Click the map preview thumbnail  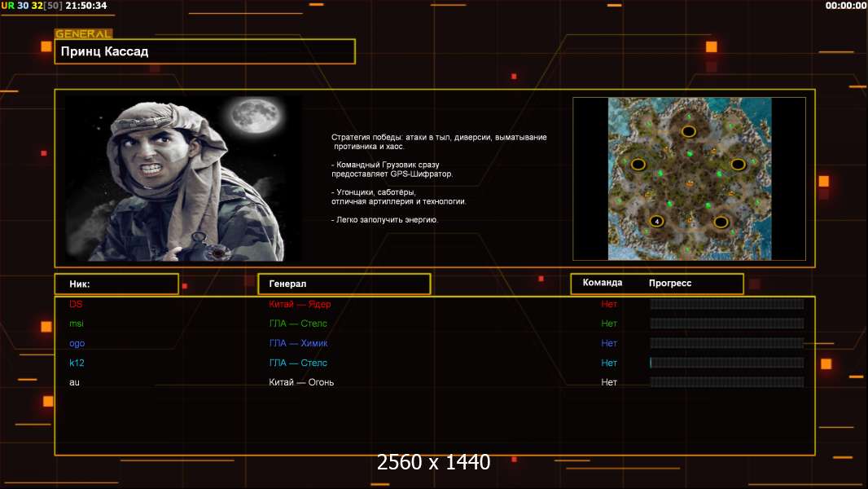(x=689, y=178)
